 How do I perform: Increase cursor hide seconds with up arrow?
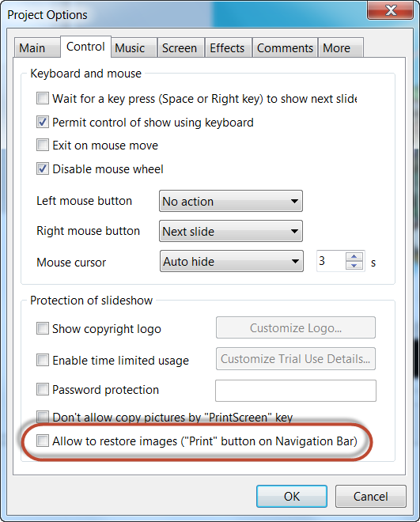354,257
